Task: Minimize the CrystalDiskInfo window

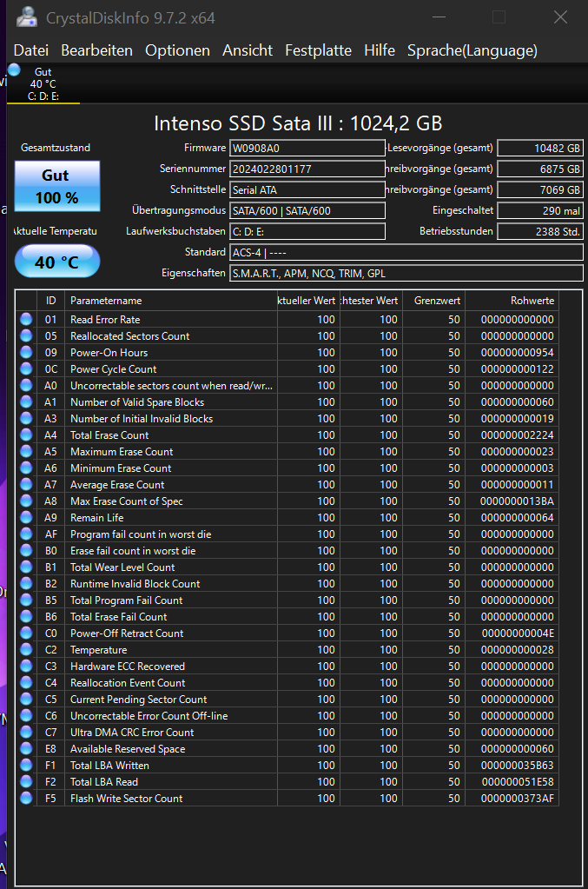Action: pos(439,17)
